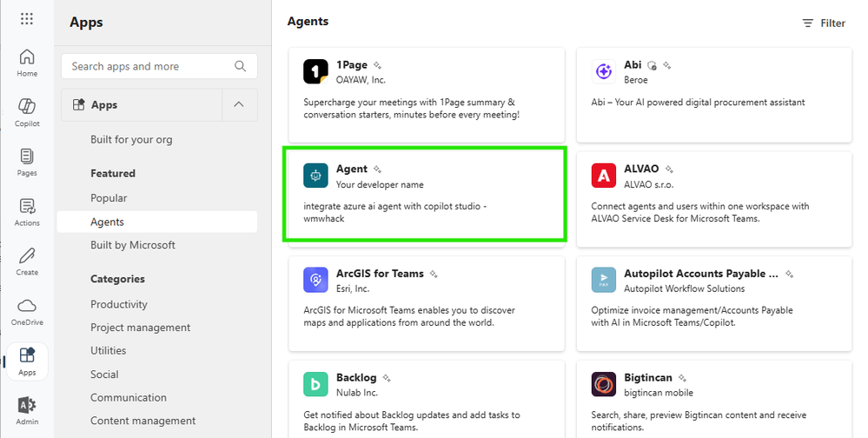Select Apps in the left rail
Screen dimensions: 868x438
[x=27, y=361]
